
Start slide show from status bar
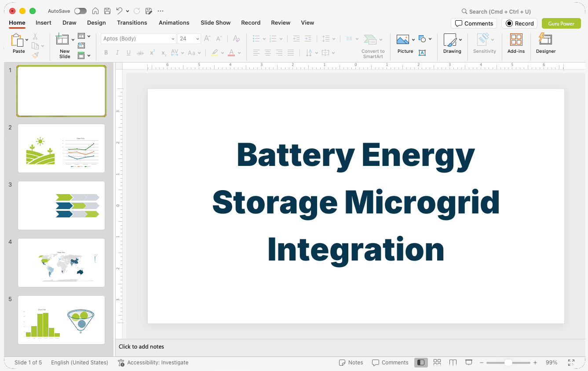point(469,363)
